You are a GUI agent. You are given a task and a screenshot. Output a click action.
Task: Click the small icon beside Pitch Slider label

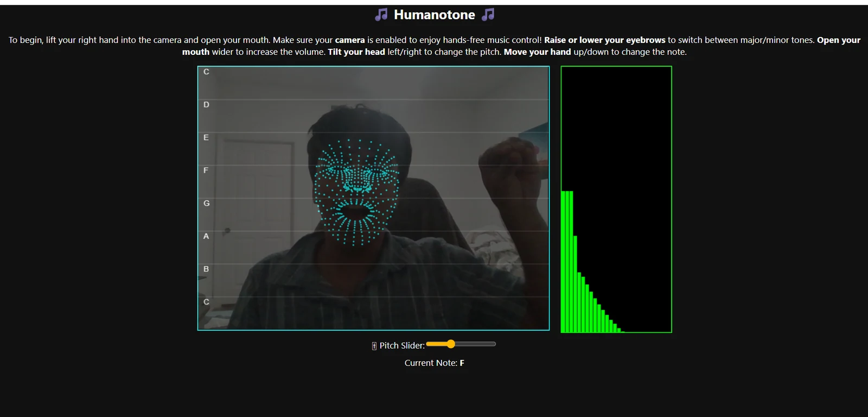tap(374, 346)
